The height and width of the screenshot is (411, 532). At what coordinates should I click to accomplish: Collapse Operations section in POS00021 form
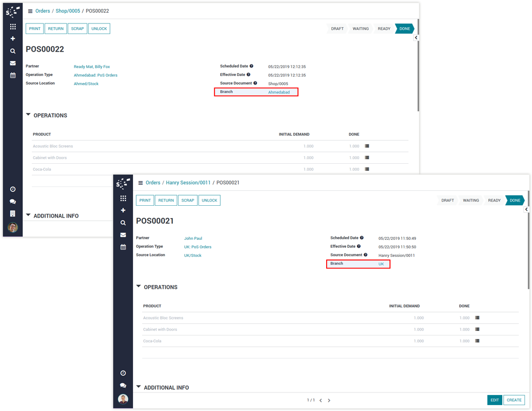(x=139, y=287)
